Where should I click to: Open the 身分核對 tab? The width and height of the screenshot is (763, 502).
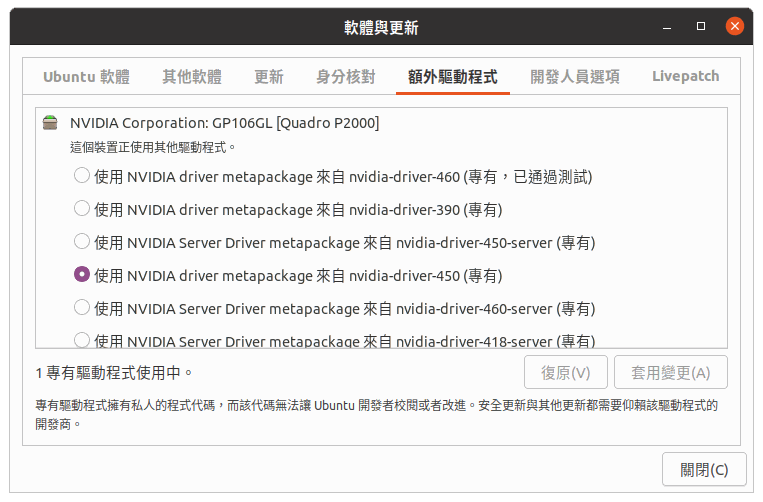(x=345, y=76)
